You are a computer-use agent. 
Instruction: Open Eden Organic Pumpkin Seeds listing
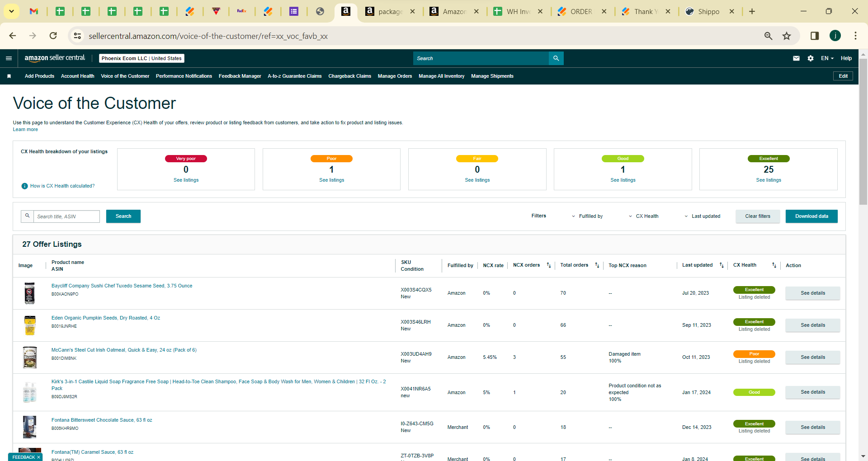[106, 318]
